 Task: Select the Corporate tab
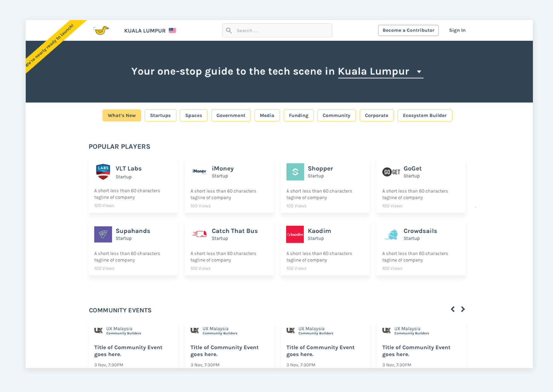(x=377, y=115)
